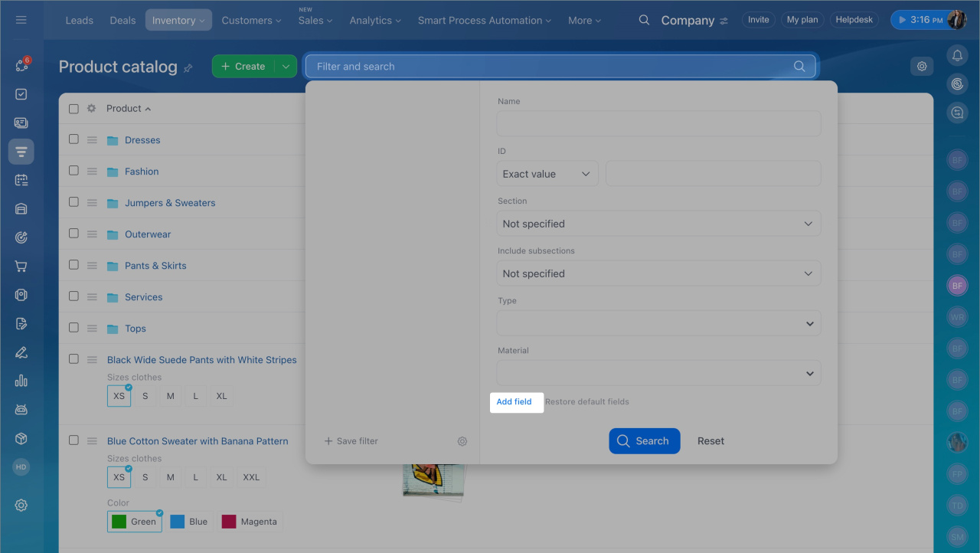980x553 pixels.
Task: Expand the Section dropdown
Action: [658, 224]
